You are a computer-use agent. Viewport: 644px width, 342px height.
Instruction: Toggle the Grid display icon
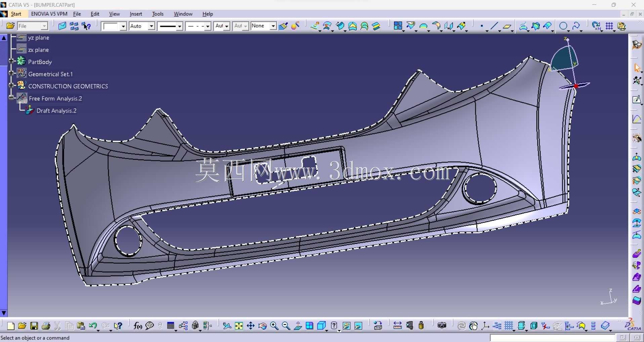click(509, 326)
